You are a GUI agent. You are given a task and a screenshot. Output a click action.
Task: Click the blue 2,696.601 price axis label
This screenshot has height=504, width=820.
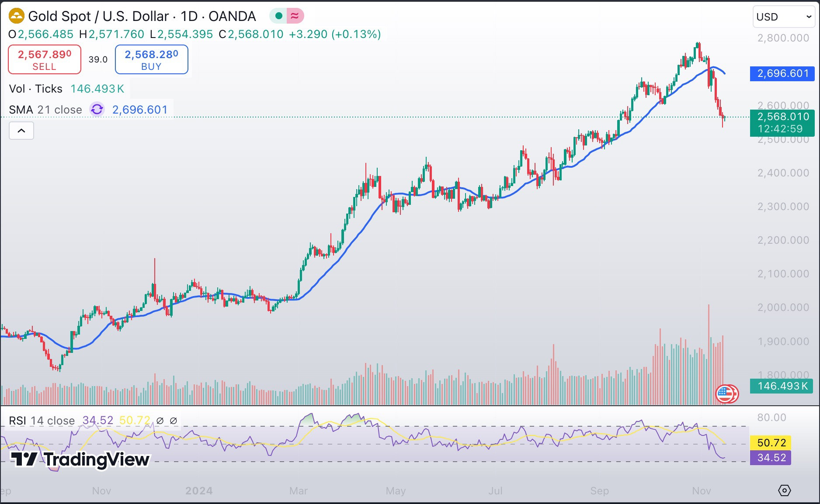point(782,73)
